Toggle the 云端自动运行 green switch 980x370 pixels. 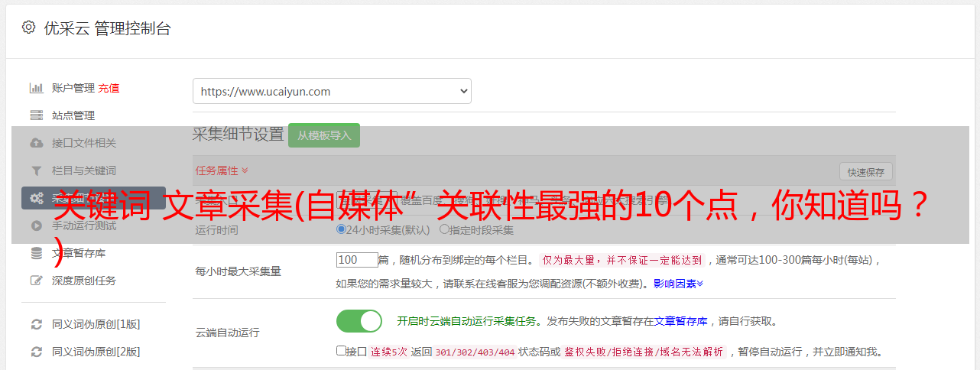359,321
